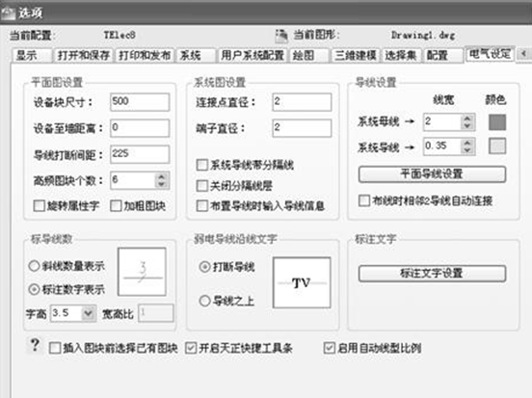Select the 斜线数量表示 radio button
The height and width of the screenshot is (398, 532).
coord(34,266)
